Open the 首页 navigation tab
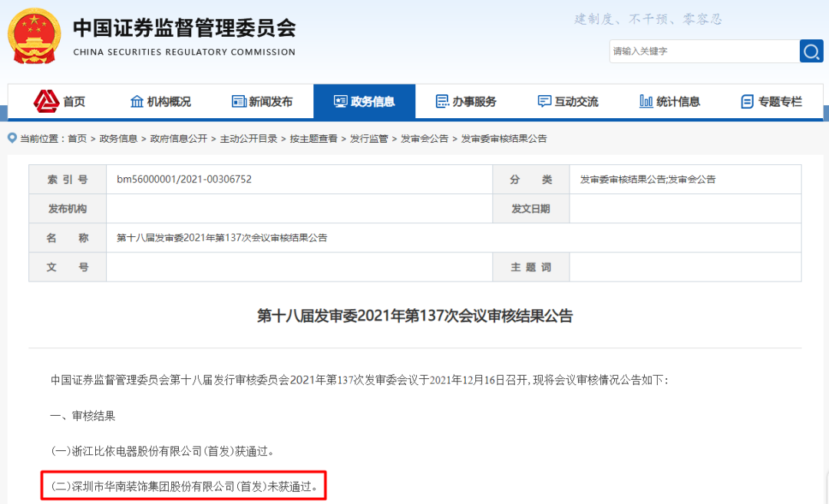This screenshot has width=829, height=504. (58, 101)
